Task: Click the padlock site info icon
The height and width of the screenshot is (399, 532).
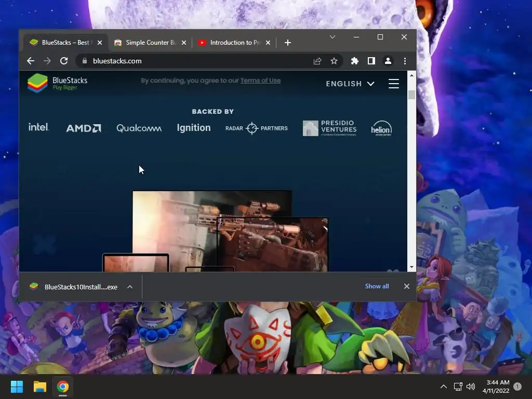Action: point(85,61)
